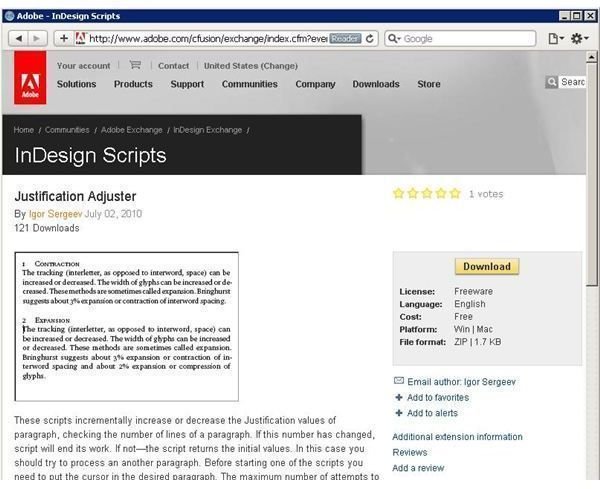
Task: Click the Adobe favicon in address bar
Action: pyautogui.click(x=80, y=38)
